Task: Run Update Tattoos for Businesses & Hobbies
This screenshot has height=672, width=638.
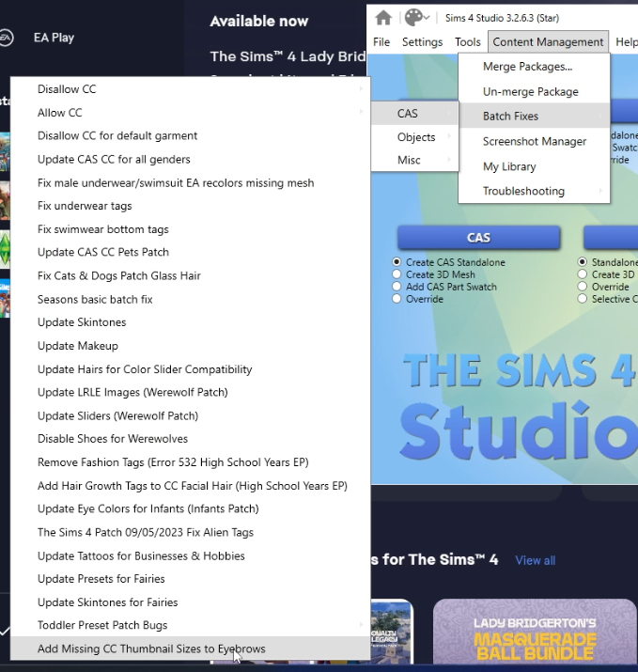Action: (190, 555)
